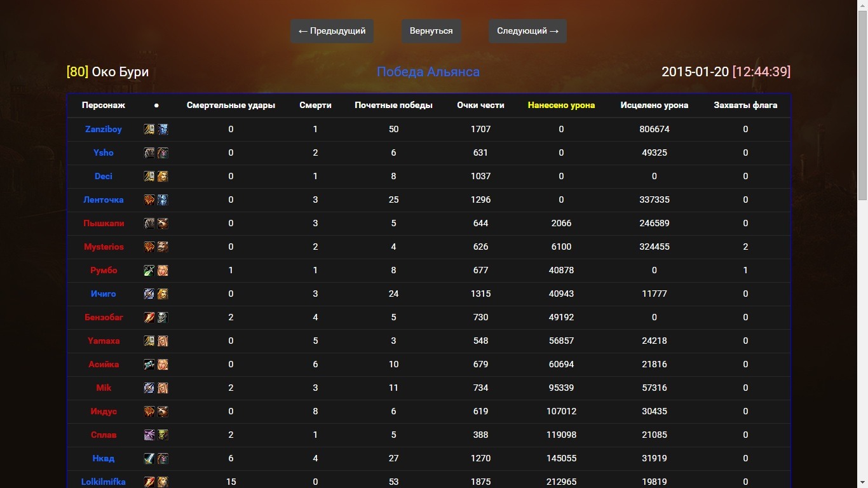Click the class icon in Асийка's row
Image resolution: width=868 pixels, height=488 pixels.
(x=149, y=365)
